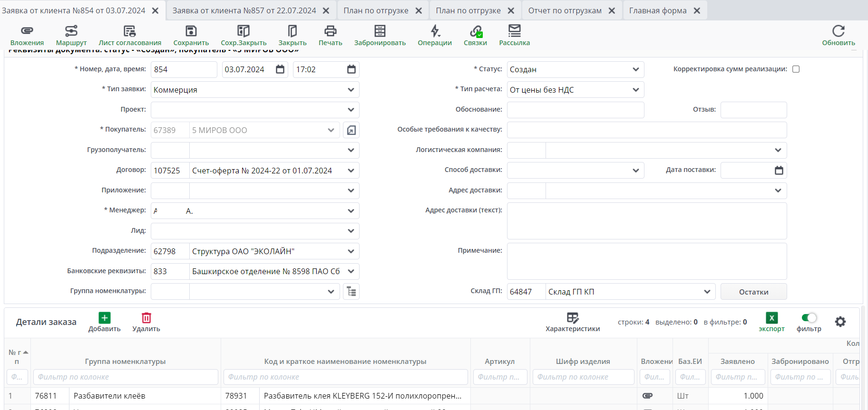
Task: Toggle the фильтр switch off
Action: [809, 318]
